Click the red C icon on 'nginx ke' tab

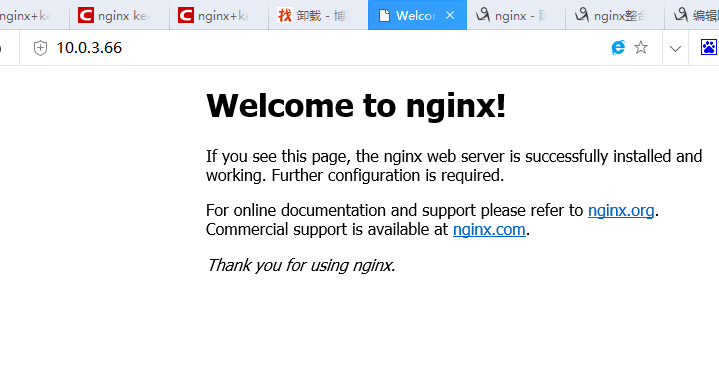(86, 16)
